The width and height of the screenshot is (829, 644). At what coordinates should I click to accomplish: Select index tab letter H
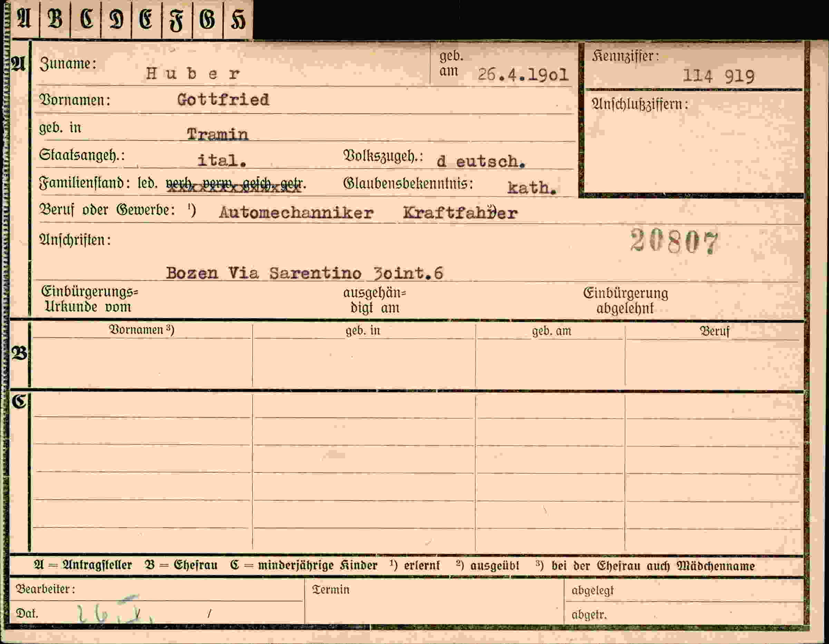[238, 19]
